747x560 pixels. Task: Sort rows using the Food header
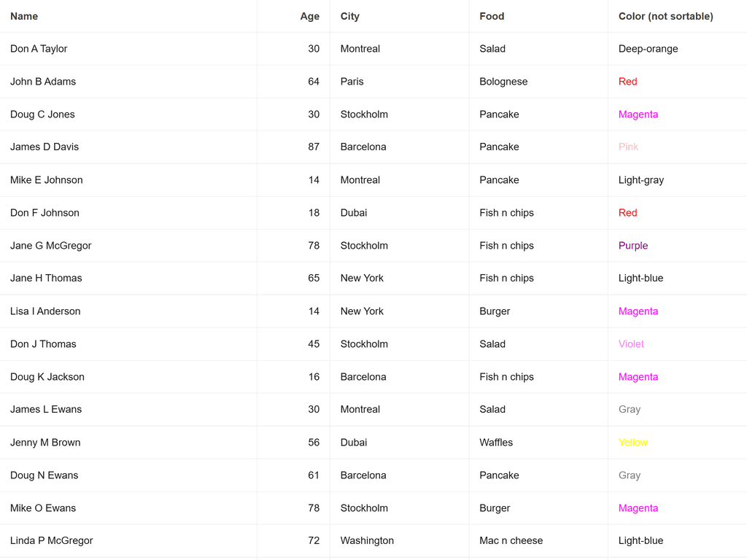[492, 16]
